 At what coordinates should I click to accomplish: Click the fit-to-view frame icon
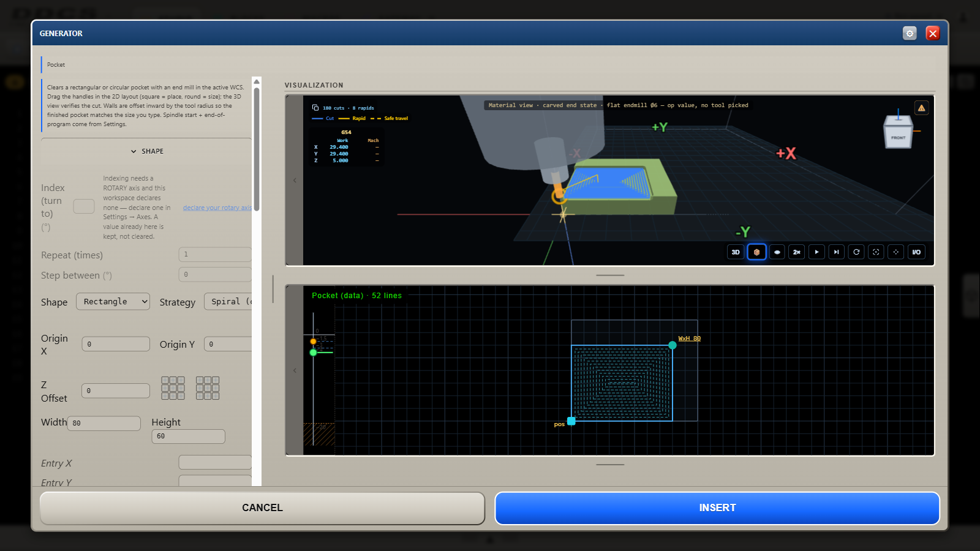[876, 252]
